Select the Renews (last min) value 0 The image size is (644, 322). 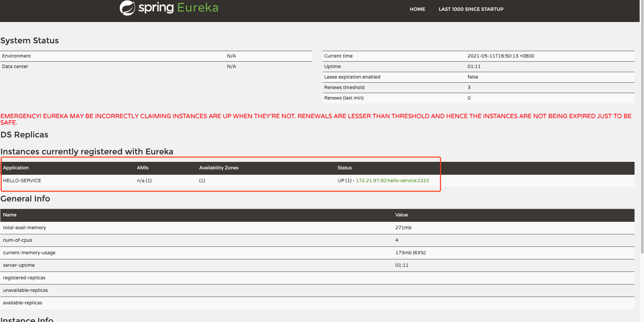coord(469,98)
